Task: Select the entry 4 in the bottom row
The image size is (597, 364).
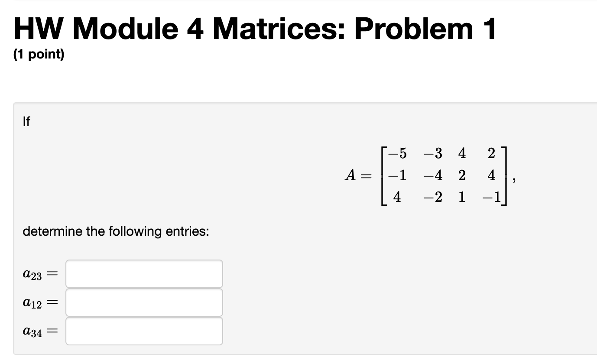Action: point(396,198)
